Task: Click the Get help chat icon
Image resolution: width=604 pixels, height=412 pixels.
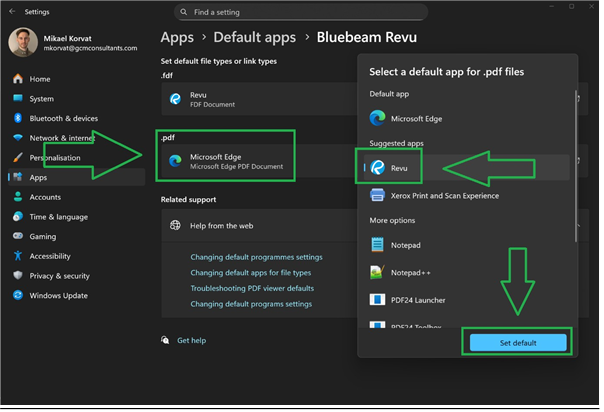Action: pyautogui.click(x=165, y=340)
